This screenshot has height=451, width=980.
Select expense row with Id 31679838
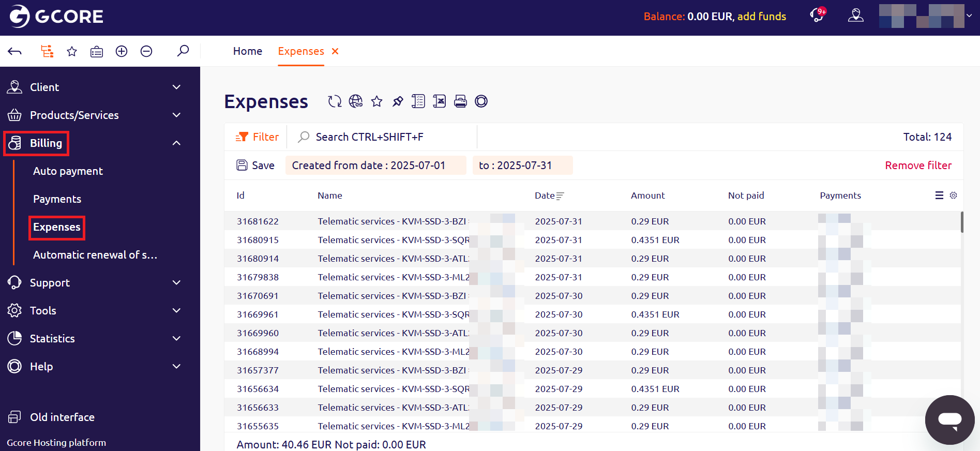(592, 277)
